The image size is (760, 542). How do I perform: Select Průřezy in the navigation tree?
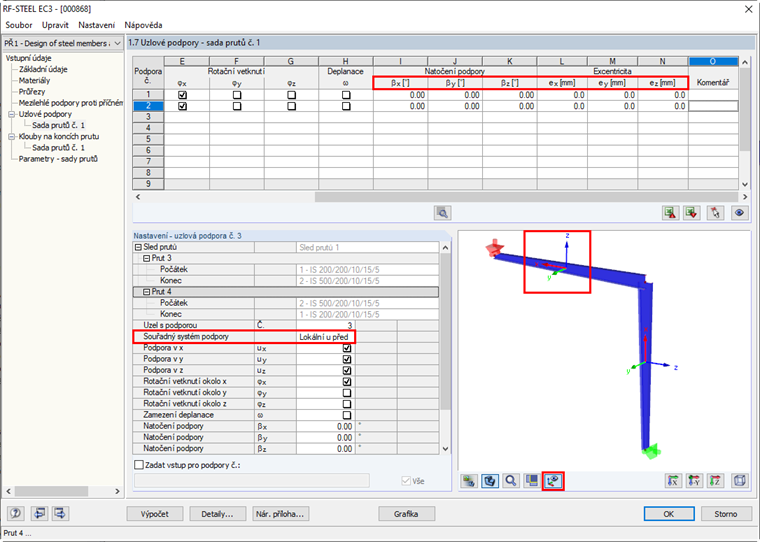pyautogui.click(x=32, y=92)
